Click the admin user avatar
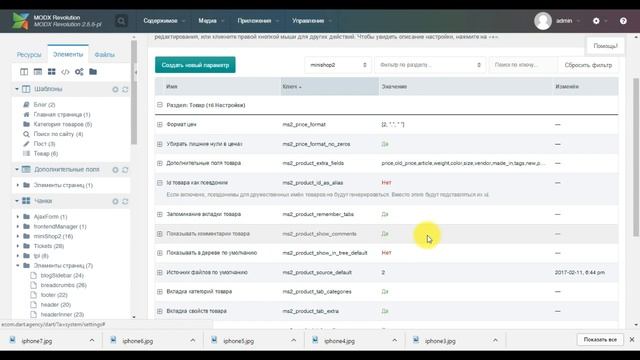The image size is (640, 360). click(x=543, y=21)
